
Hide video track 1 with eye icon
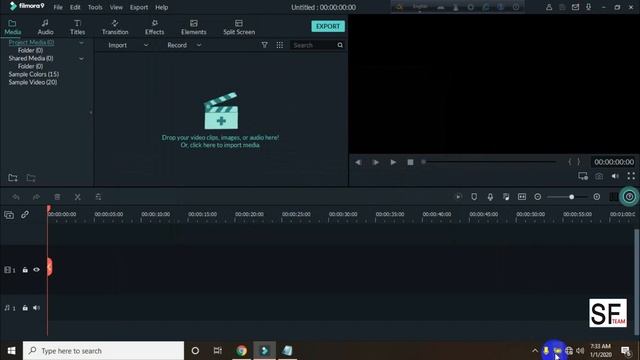[x=36, y=270]
